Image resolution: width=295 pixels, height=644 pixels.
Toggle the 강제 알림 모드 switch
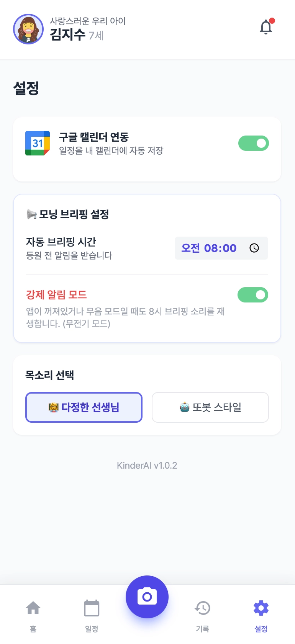252,295
